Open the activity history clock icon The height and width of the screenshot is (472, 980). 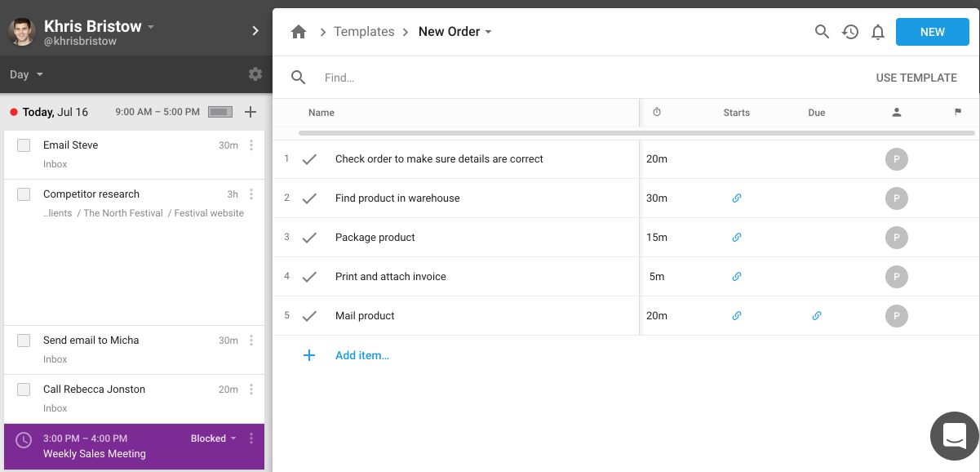coord(850,32)
